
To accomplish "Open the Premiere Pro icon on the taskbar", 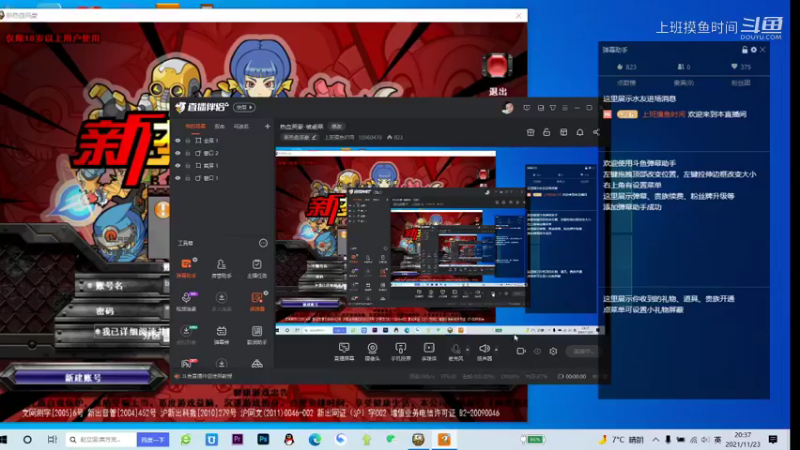I will 237,439.
